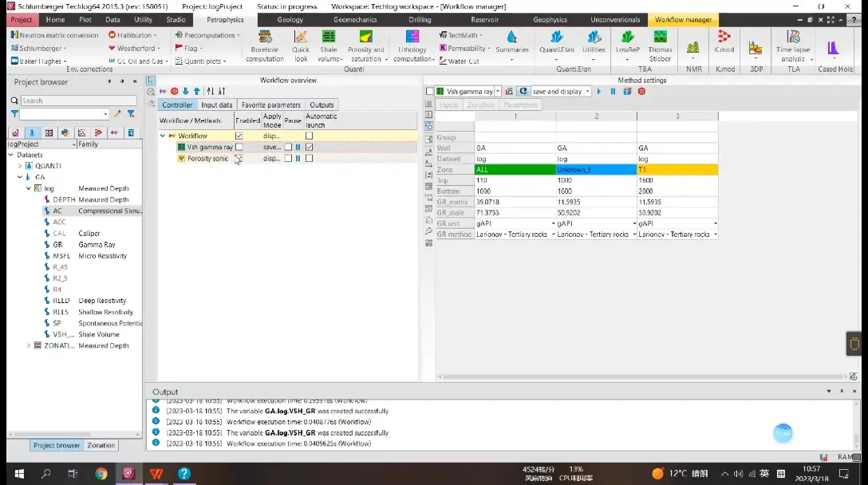868x485 pixels.
Task: Open the Input data tab
Action: pyautogui.click(x=216, y=104)
